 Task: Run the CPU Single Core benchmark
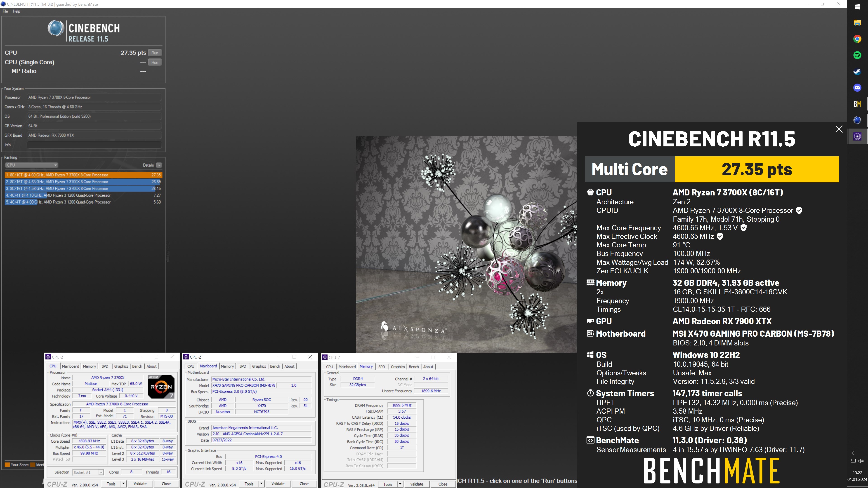click(x=155, y=62)
